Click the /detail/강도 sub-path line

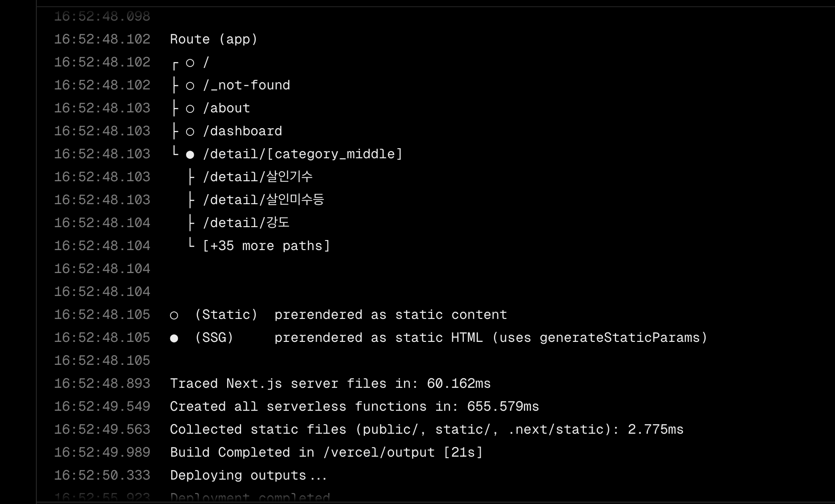(246, 223)
